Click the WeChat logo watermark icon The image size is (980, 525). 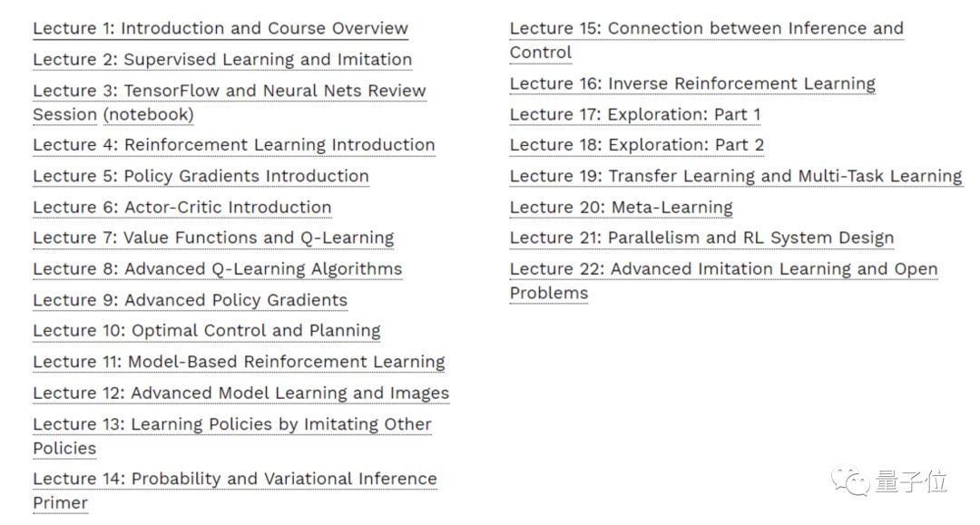851,481
